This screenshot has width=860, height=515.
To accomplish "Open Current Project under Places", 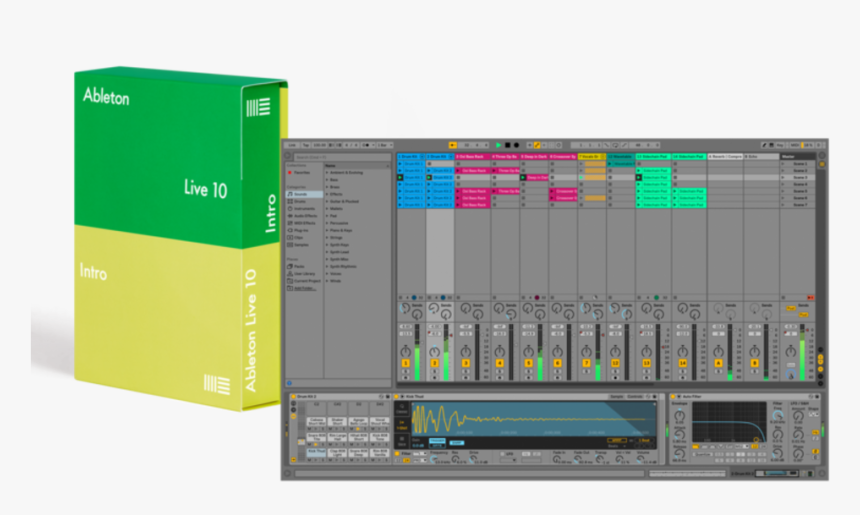I will coord(304,281).
